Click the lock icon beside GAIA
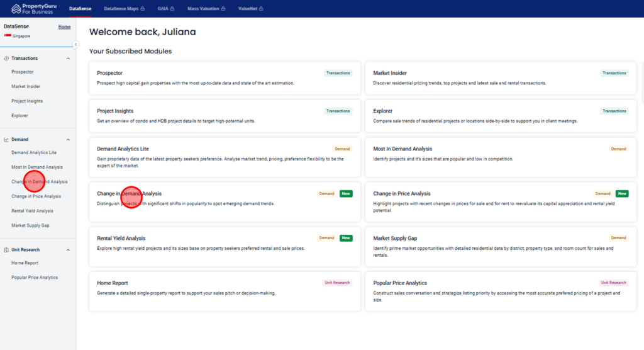This screenshot has height=350, width=644. [172, 9]
